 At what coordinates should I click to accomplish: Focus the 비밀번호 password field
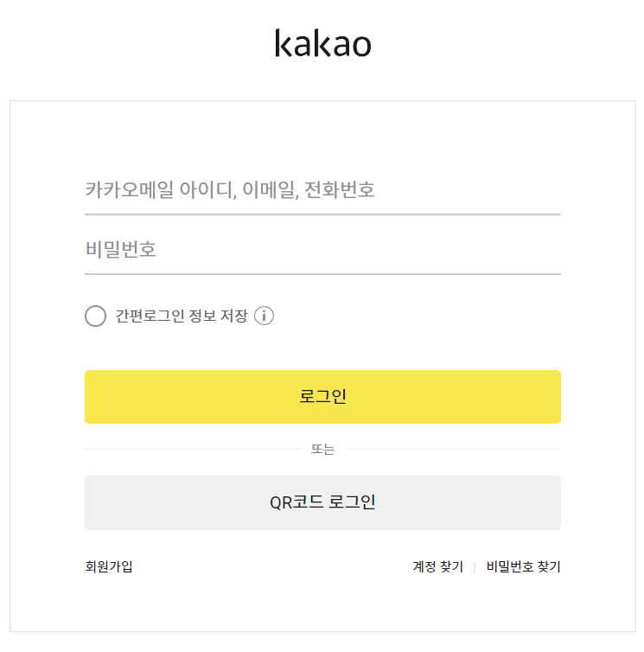[x=322, y=251]
